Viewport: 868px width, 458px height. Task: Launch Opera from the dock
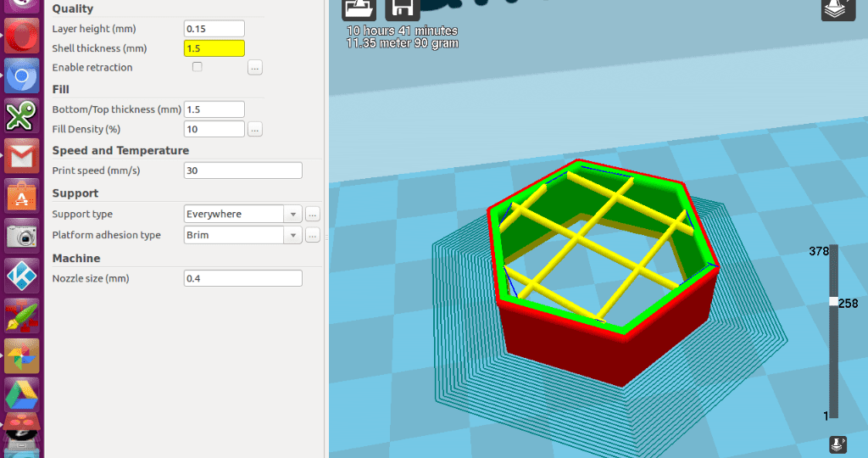[22, 36]
